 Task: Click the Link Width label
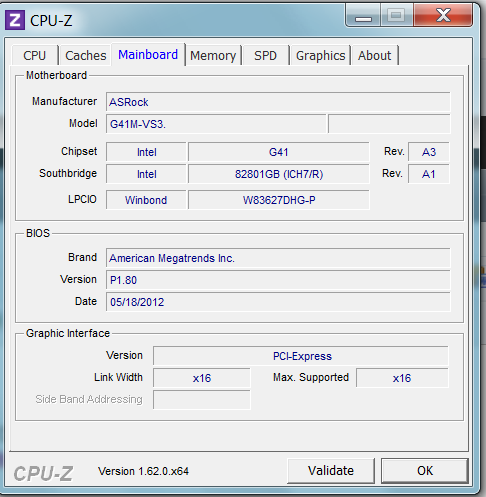118,377
